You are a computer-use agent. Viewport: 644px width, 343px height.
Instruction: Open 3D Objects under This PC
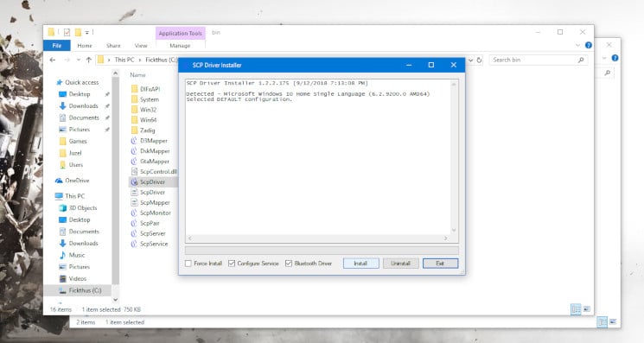click(83, 208)
